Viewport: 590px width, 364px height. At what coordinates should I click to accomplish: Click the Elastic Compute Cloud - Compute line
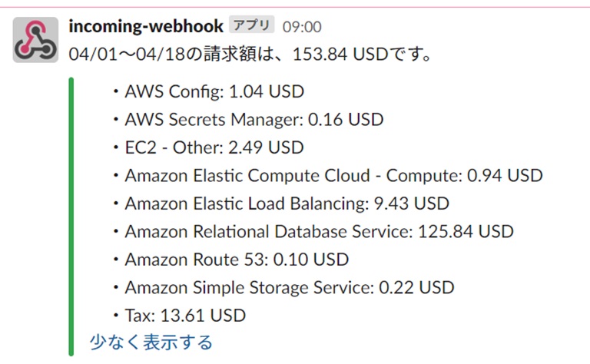point(333,176)
